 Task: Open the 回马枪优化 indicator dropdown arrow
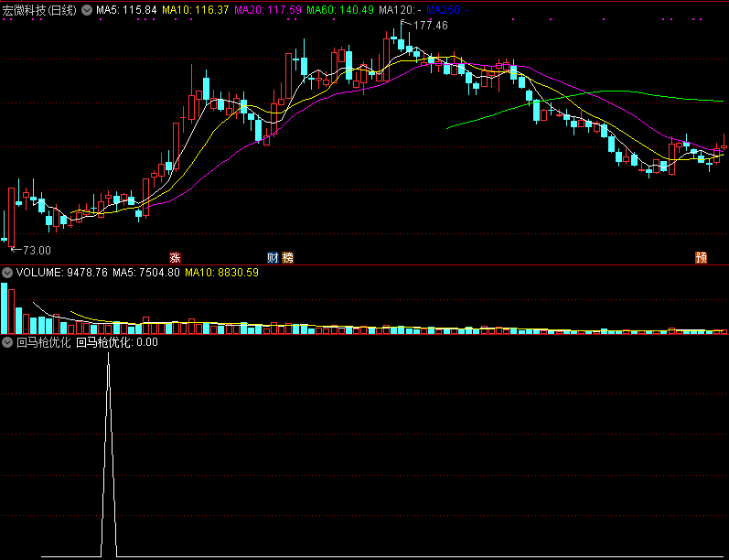tap(7, 343)
